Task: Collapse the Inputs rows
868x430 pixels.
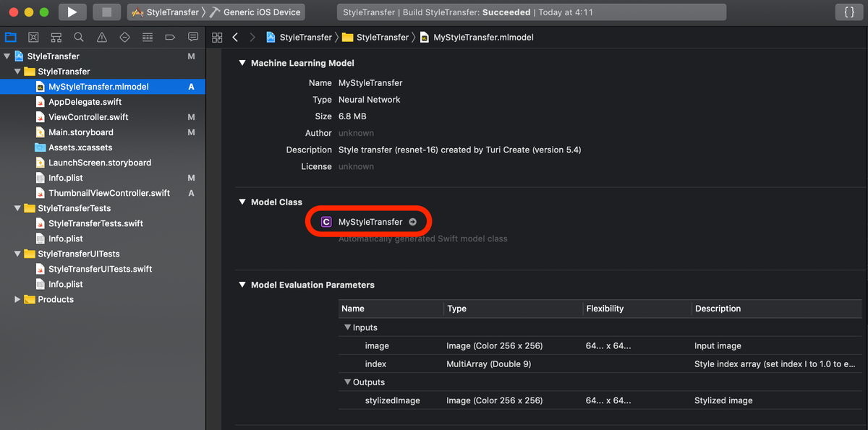Action: (x=347, y=327)
